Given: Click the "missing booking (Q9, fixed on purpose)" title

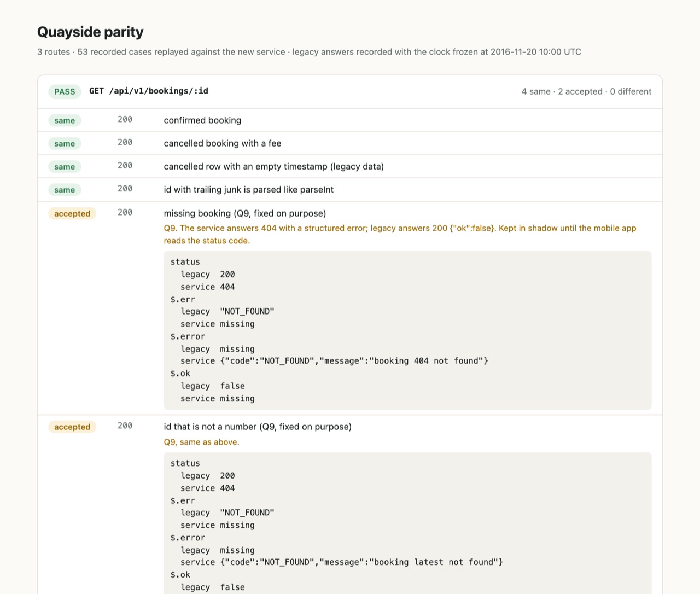Looking at the screenshot, I should [x=245, y=213].
